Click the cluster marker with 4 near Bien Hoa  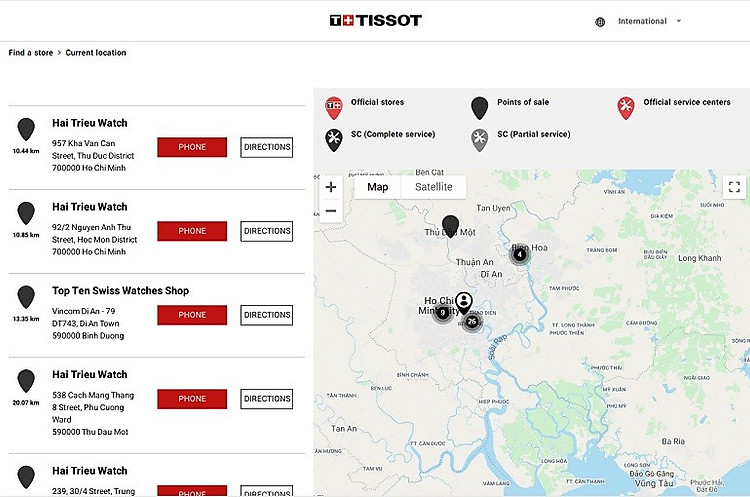(x=520, y=254)
